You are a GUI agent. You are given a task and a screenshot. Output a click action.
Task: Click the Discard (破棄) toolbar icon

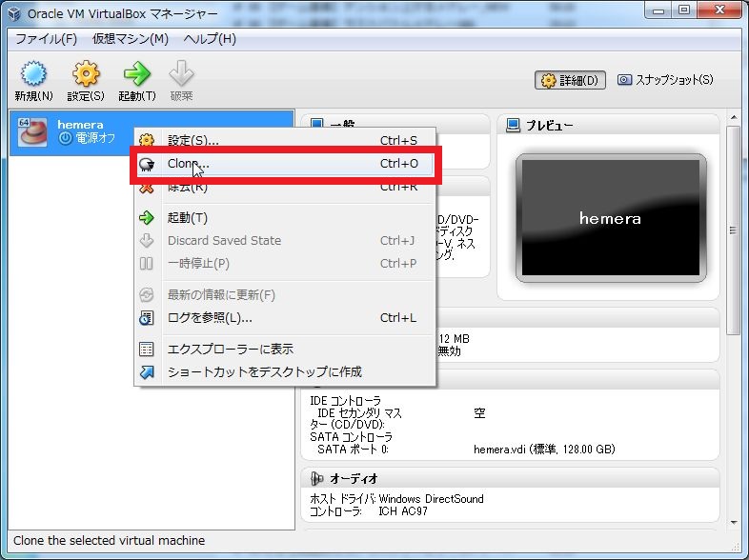coord(181,74)
